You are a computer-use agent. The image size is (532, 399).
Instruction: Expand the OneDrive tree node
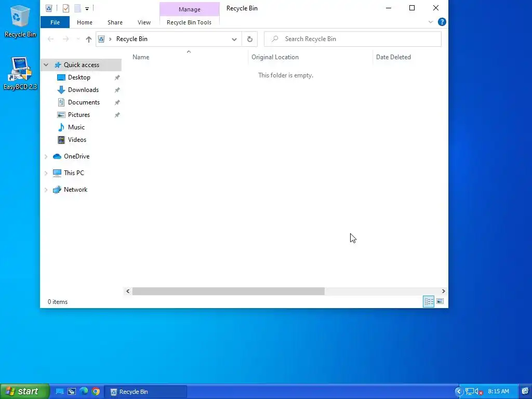(46, 156)
